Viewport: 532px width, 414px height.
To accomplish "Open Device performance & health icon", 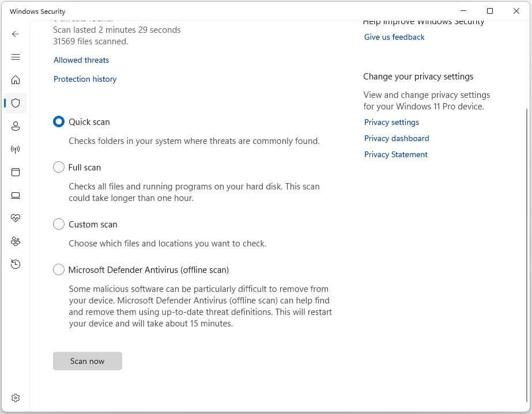I will pos(16,218).
